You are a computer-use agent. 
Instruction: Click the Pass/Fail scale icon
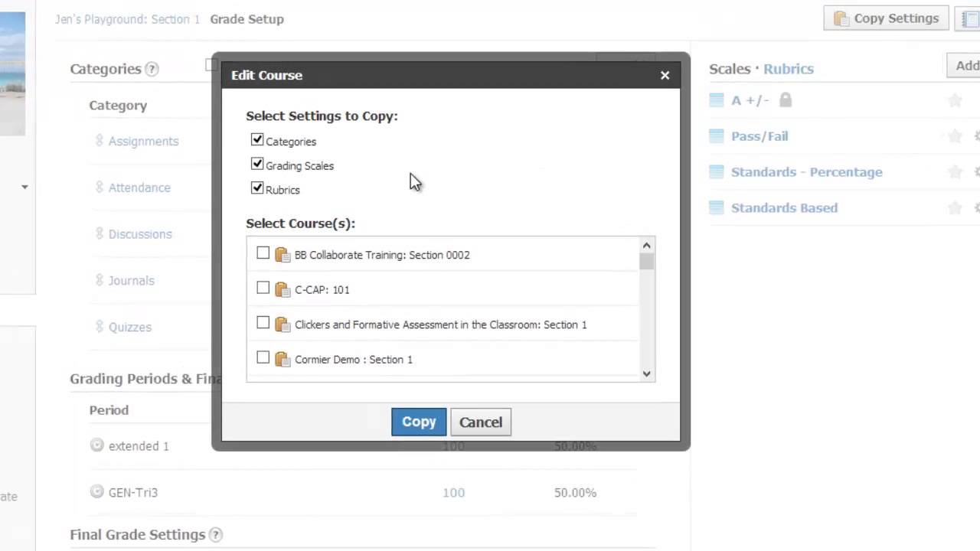[x=717, y=136]
